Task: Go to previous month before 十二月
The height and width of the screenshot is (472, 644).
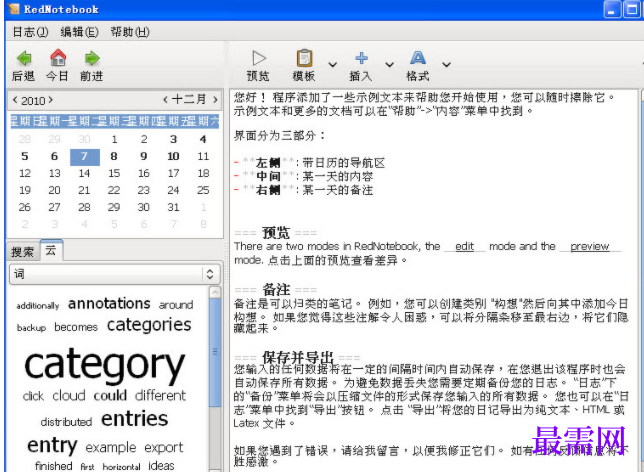Action: (165, 99)
